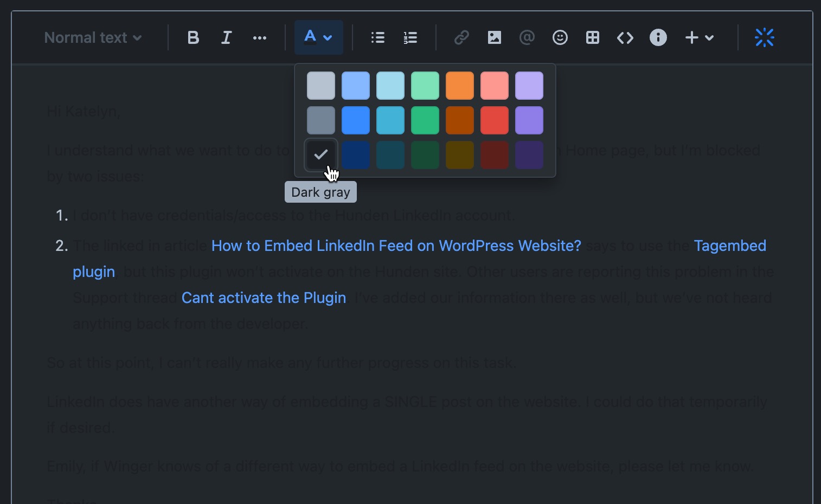Insert a table
The width and height of the screenshot is (821, 504).
(592, 37)
